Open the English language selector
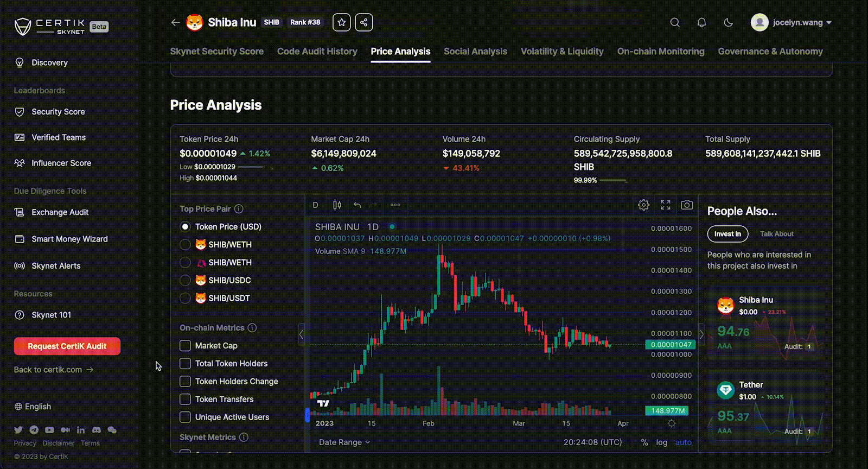 tap(33, 406)
